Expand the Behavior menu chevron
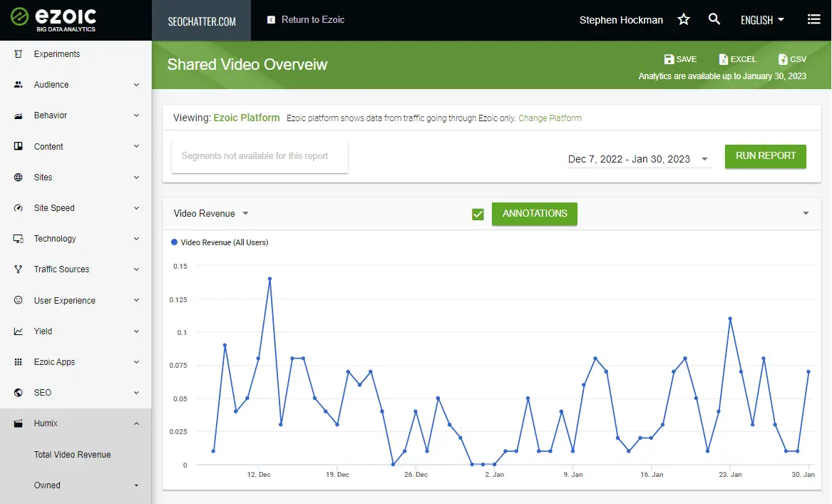 [136, 115]
